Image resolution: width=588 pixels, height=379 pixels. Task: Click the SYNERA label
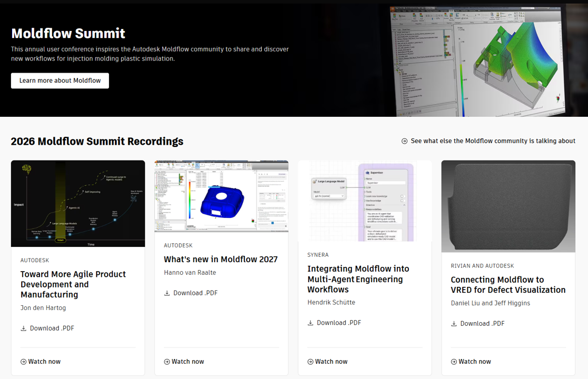point(318,255)
